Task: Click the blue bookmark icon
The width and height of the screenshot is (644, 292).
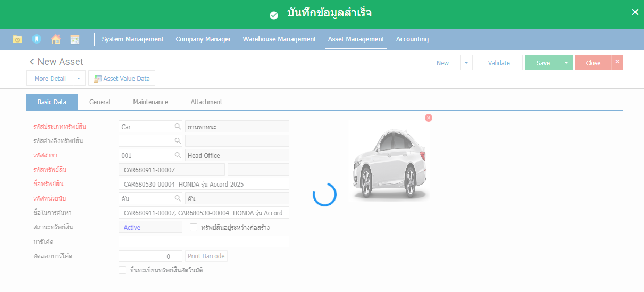Action: tap(36, 39)
